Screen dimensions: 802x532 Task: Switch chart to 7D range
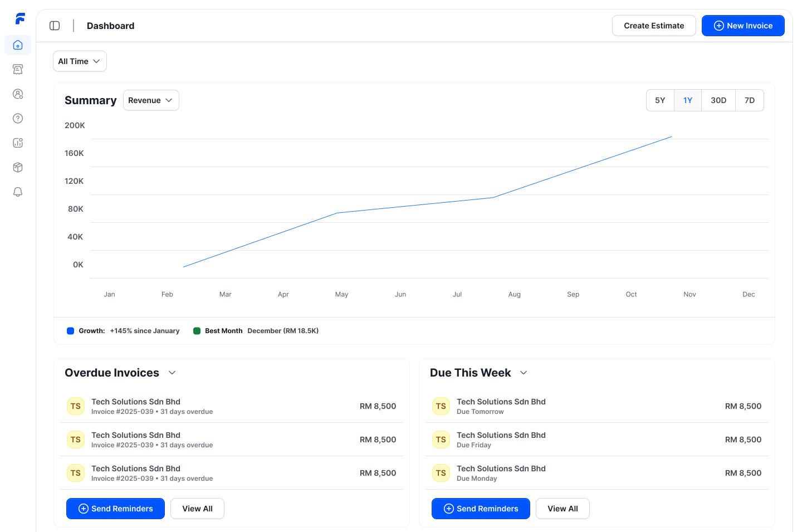(x=750, y=100)
